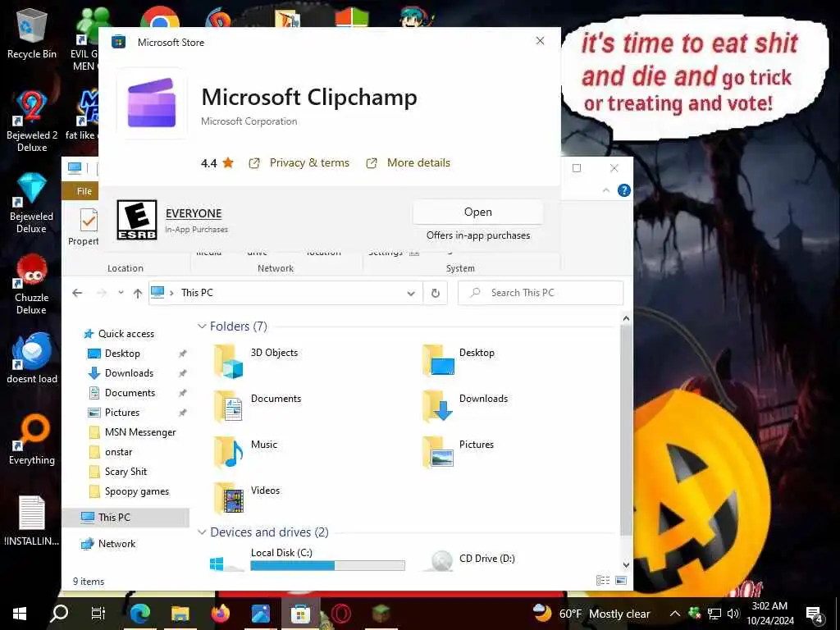Collapse the Devices and drives group
This screenshot has height=630, width=840.
point(202,532)
